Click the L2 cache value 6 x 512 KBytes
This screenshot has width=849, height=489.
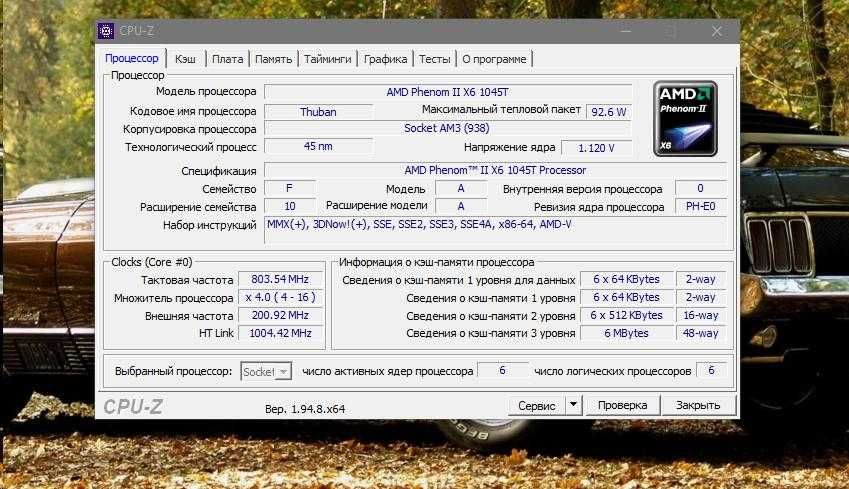[x=626, y=315]
